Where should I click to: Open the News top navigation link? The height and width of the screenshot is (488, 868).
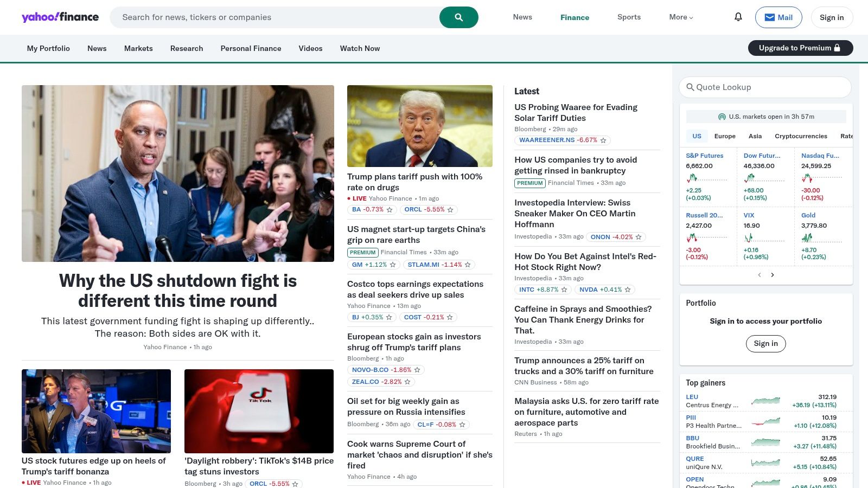[522, 17]
